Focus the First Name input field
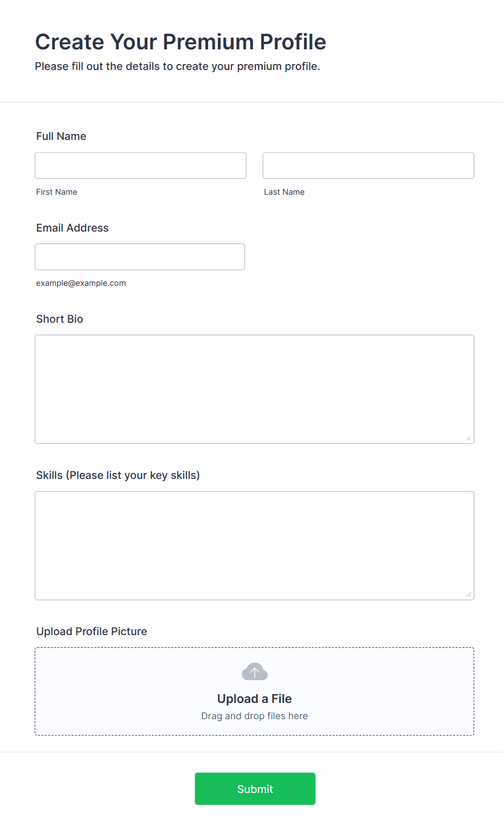Image resolution: width=504 pixels, height=832 pixels. tap(140, 165)
